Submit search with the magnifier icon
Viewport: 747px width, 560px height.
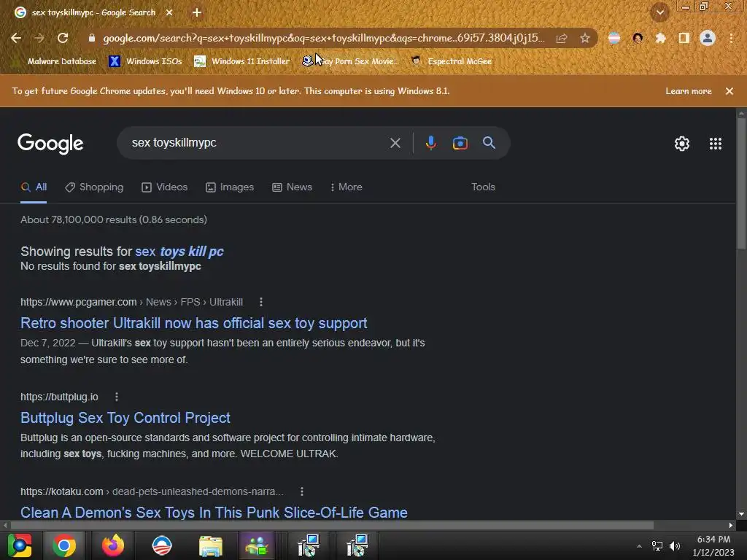click(489, 142)
